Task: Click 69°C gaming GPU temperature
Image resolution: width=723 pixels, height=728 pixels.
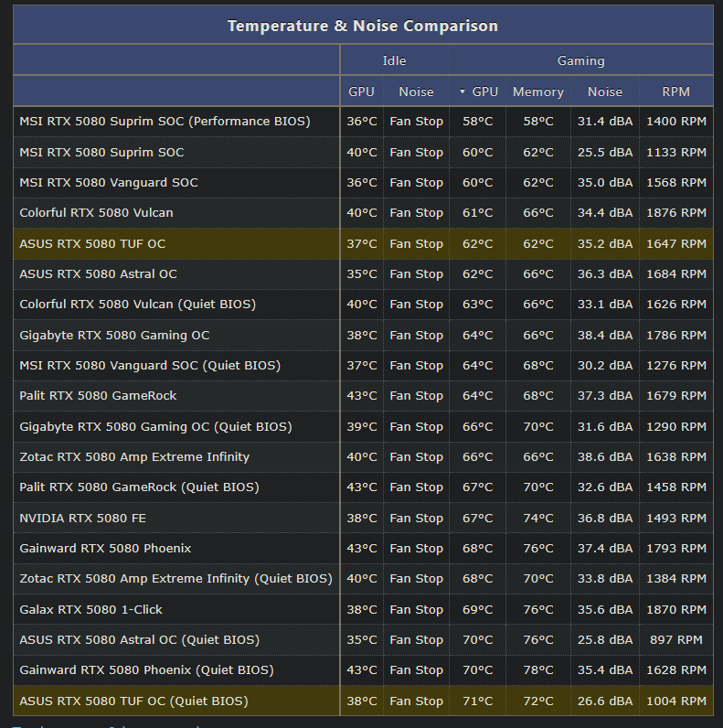Action: (x=477, y=610)
